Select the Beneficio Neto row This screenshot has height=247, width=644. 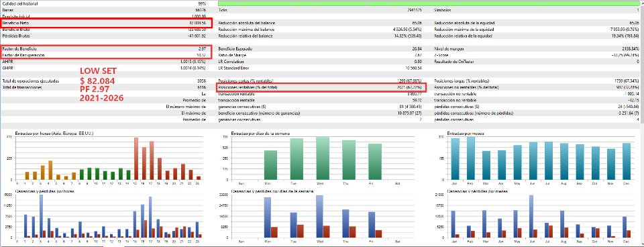(x=107, y=23)
